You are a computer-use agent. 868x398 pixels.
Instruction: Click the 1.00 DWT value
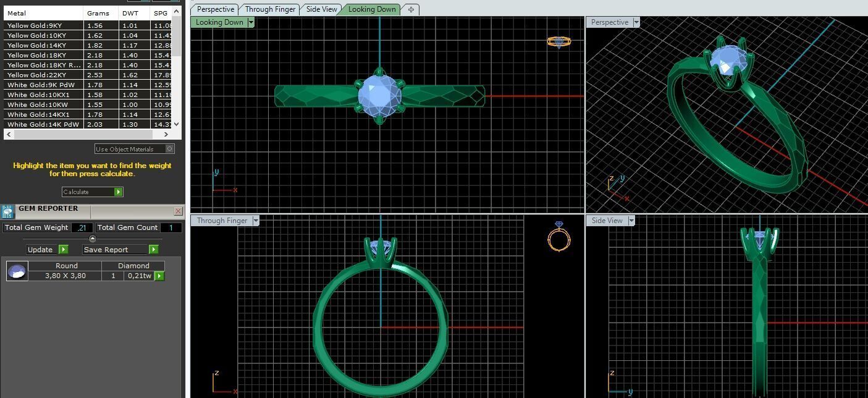pos(130,104)
